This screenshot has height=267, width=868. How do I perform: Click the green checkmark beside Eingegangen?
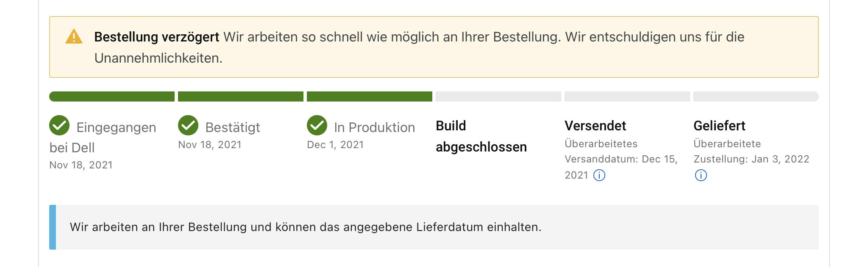[x=59, y=125]
